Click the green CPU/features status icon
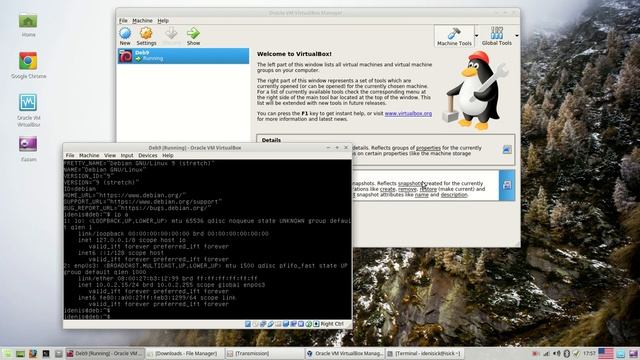The height and width of the screenshot is (360, 640). (309, 324)
